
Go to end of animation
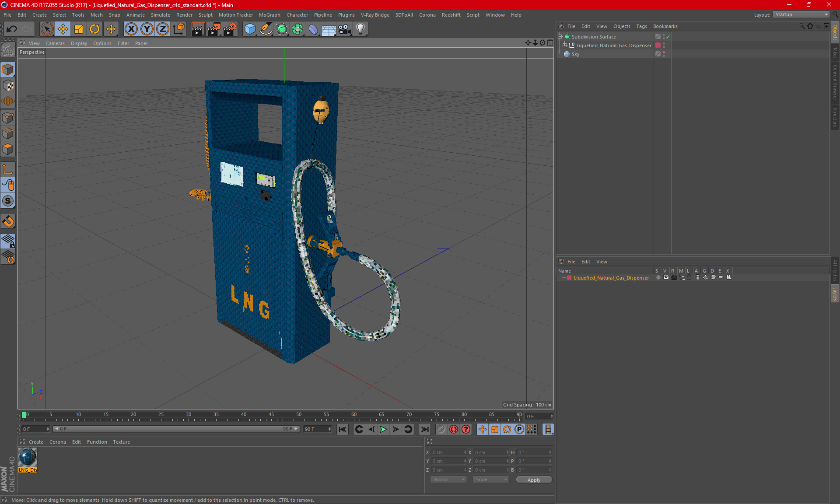pyautogui.click(x=424, y=429)
